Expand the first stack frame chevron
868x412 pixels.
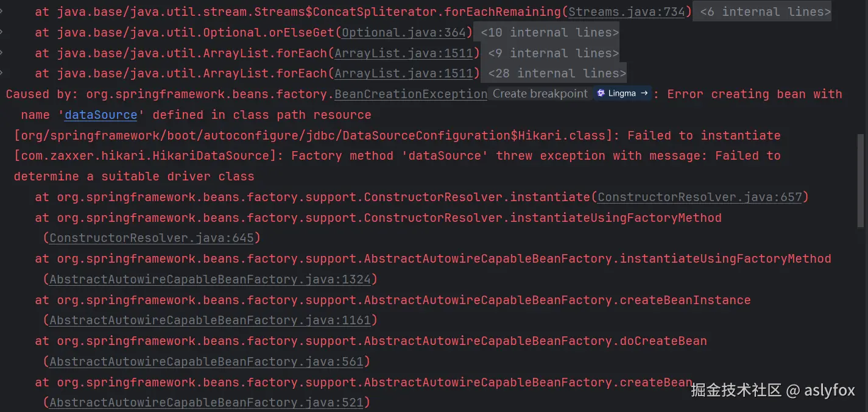coord(2,12)
